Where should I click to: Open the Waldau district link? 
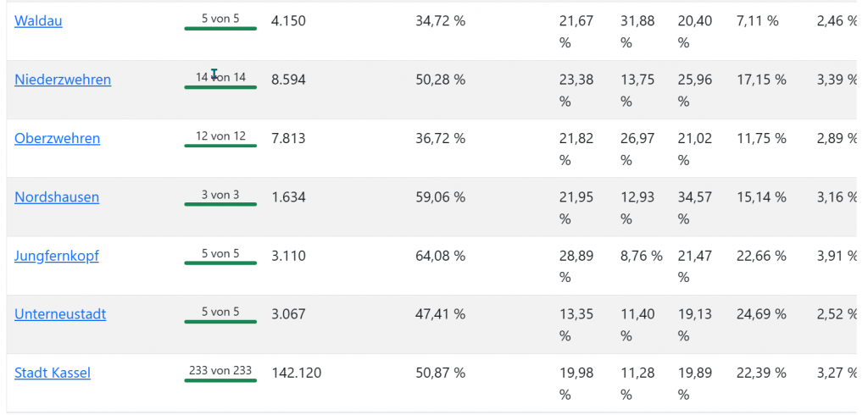click(38, 21)
